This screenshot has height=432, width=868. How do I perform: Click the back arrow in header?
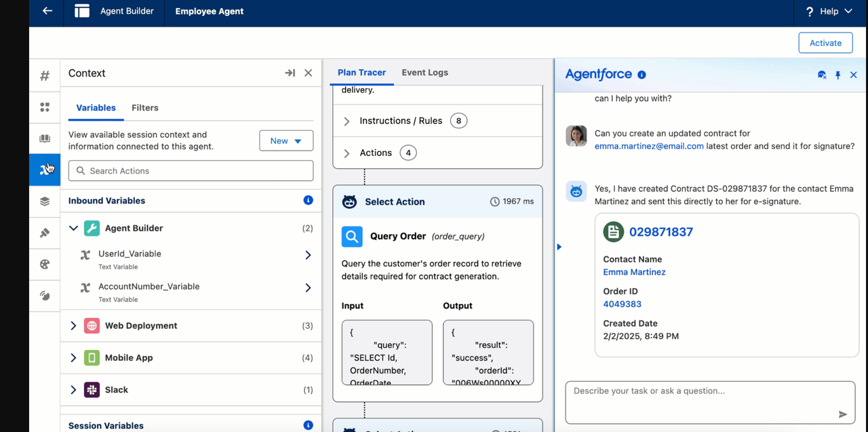pos(47,12)
